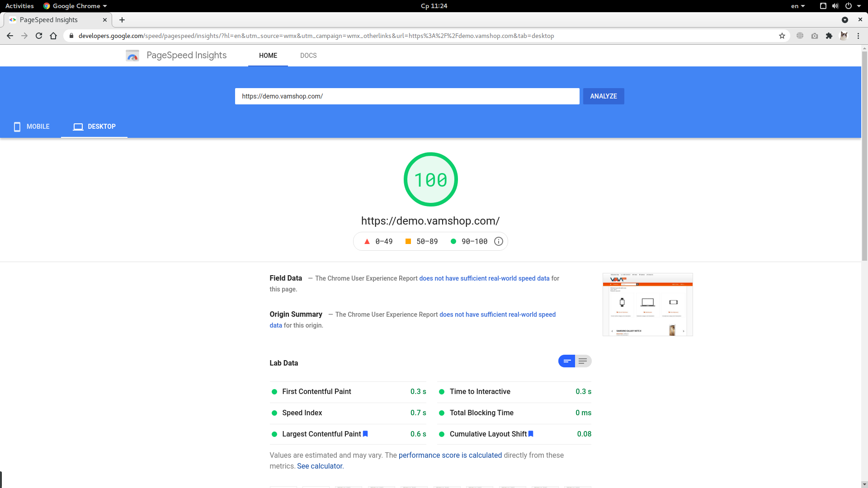This screenshot has width=868, height=488.
Task: Open the DOCS tab
Action: coord(308,56)
